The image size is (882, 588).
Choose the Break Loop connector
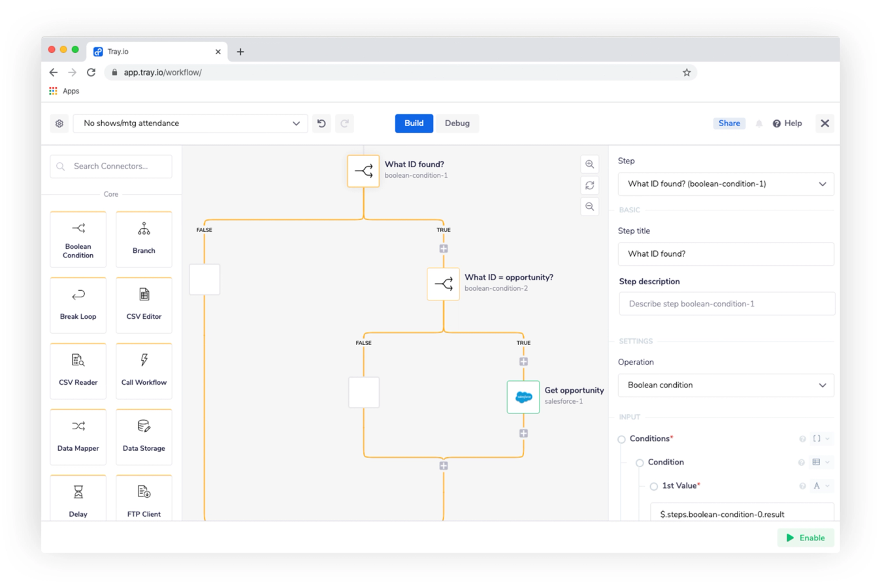(78, 305)
